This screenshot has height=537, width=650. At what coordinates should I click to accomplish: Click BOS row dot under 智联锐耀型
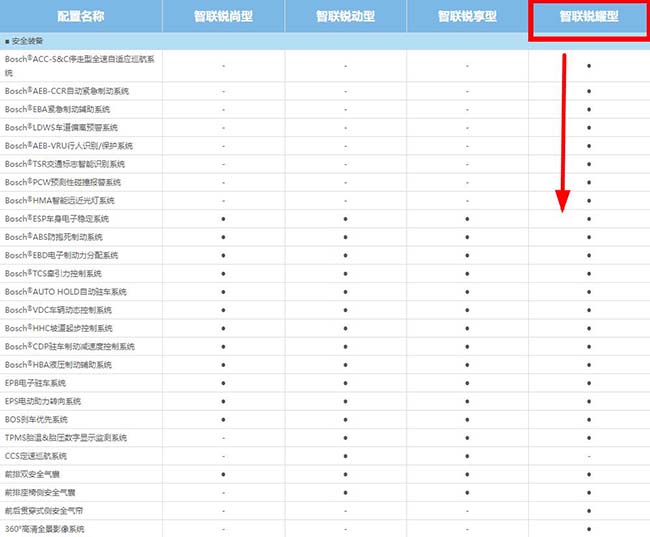tap(589, 420)
